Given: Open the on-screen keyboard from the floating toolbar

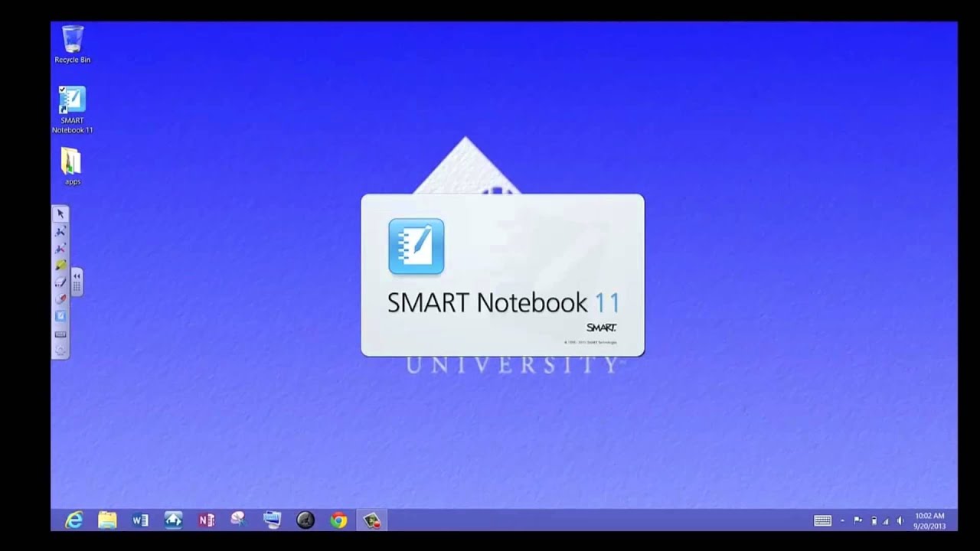Looking at the screenshot, I should [x=60, y=334].
